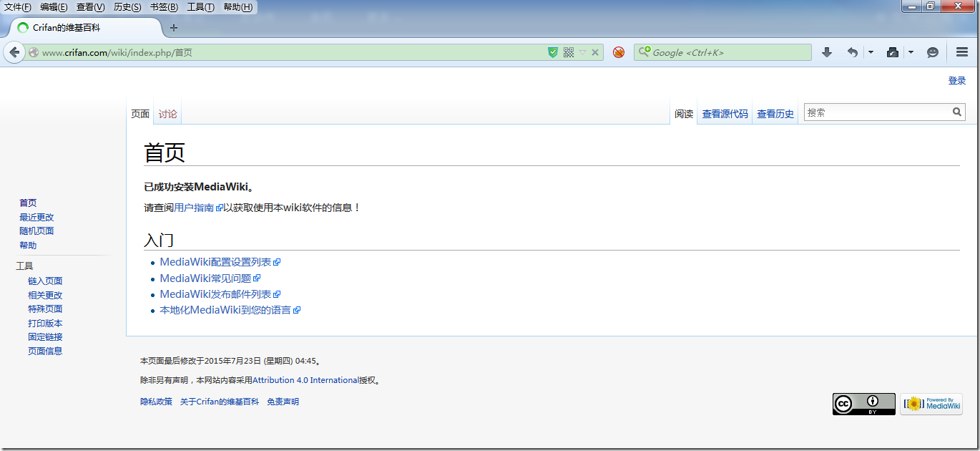980x451 pixels.
Task: Select the 阅读 view tab
Action: (684, 114)
